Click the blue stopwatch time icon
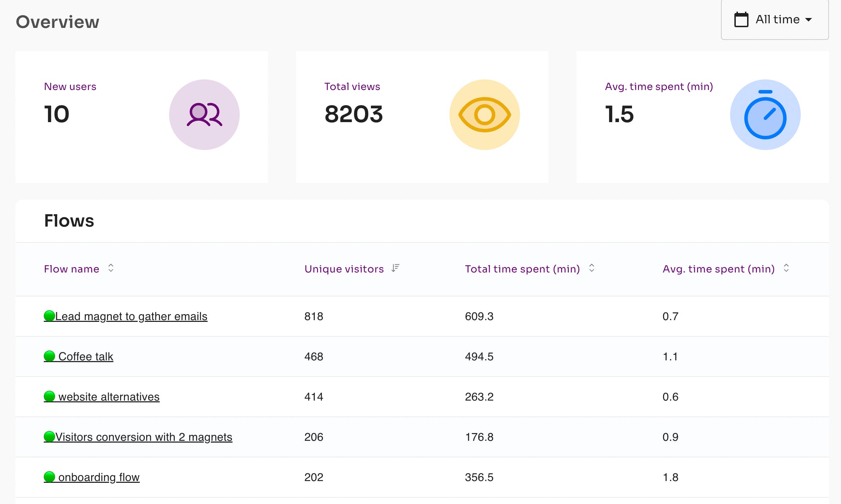This screenshot has width=841, height=504. 765,114
